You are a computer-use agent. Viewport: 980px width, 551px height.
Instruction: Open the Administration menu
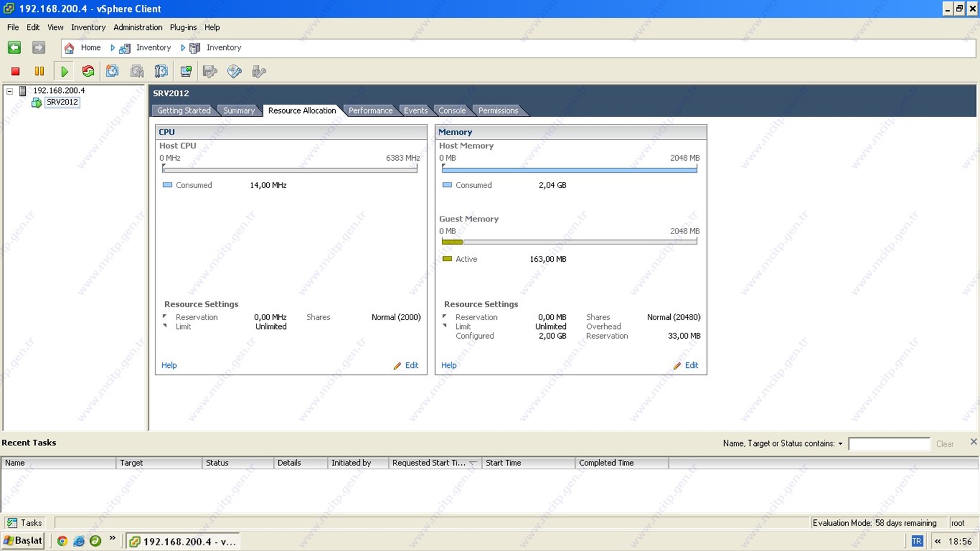138,27
